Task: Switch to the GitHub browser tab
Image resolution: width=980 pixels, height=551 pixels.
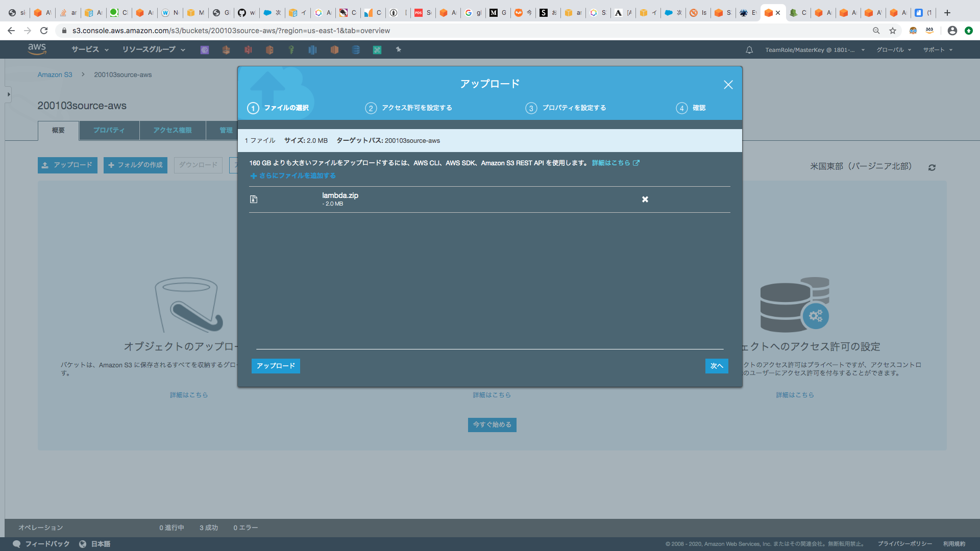Action: pos(246,13)
